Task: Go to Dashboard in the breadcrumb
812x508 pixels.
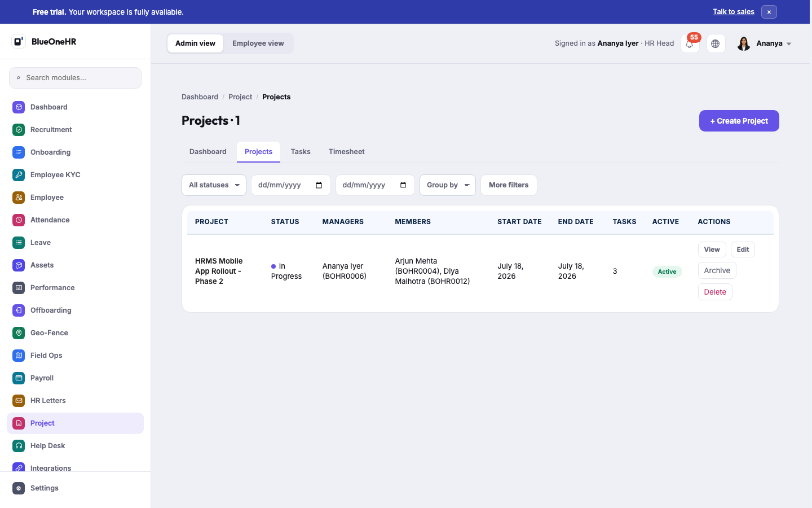Action: coord(200,97)
